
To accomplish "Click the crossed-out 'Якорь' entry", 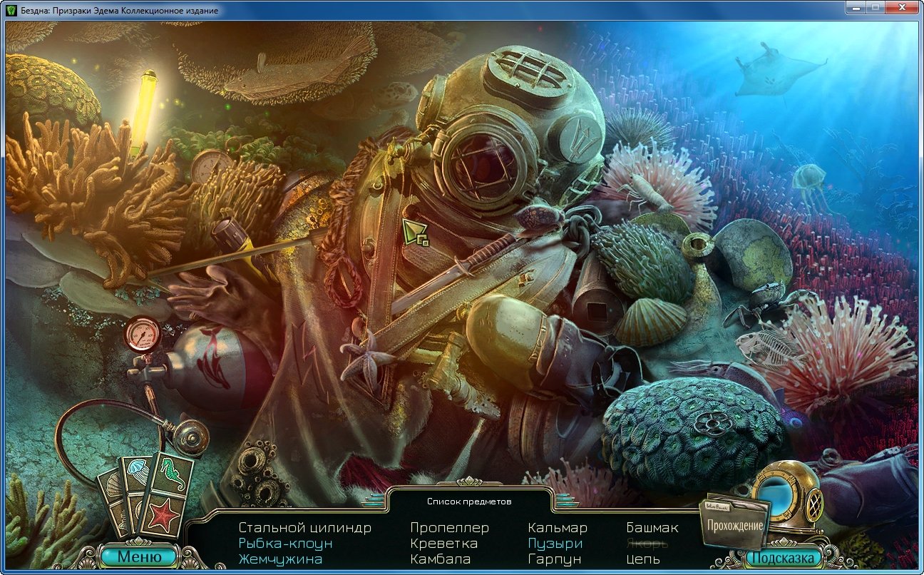I will [x=646, y=544].
